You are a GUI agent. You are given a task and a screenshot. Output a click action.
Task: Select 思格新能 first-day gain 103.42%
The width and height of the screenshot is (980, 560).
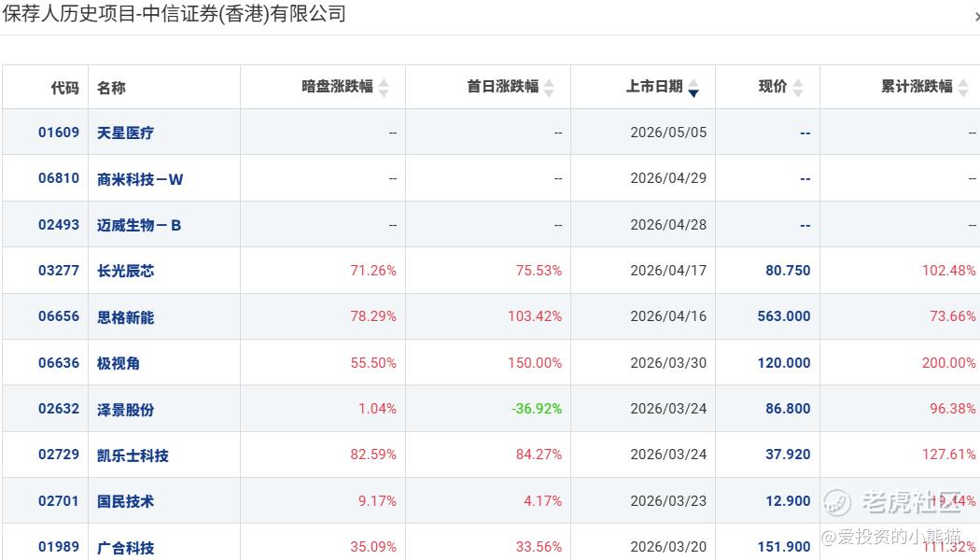pyautogui.click(x=535, y=316)
